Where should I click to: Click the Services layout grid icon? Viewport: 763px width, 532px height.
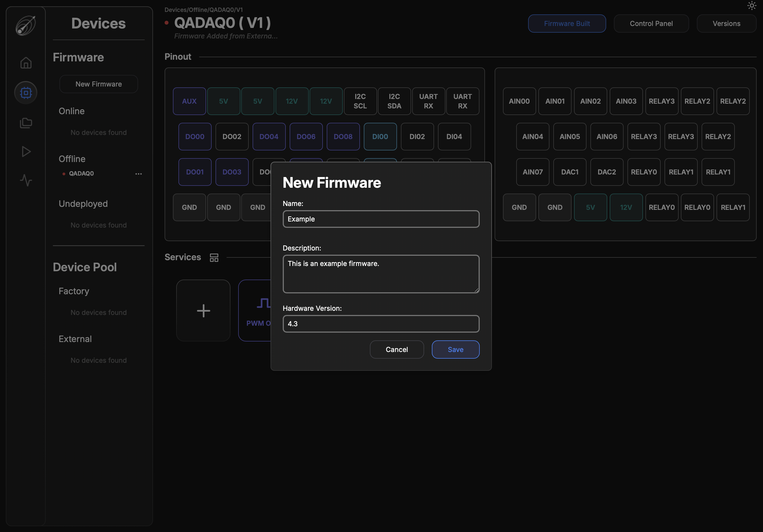pos(214,257)
